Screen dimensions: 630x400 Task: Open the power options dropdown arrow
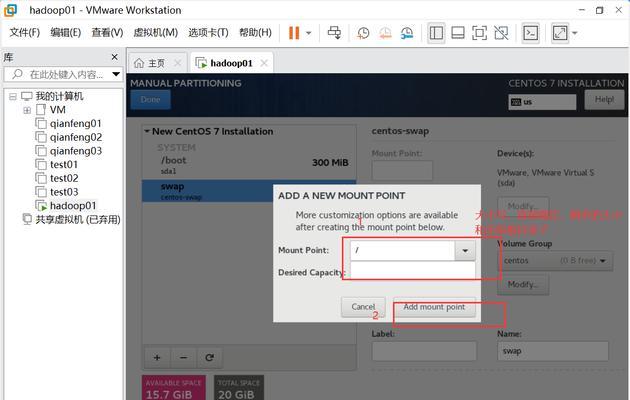pos(309,33)
